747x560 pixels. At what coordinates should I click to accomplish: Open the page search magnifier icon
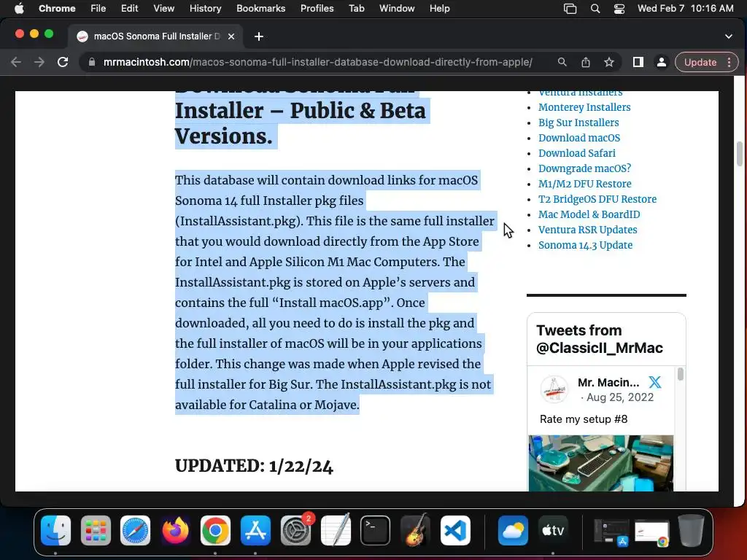[562, 63]
